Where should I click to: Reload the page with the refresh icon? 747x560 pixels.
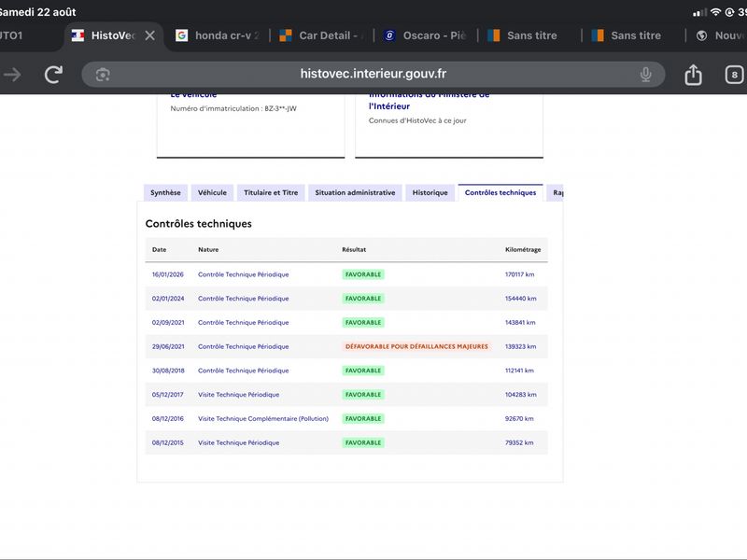[x=53, y=75]
